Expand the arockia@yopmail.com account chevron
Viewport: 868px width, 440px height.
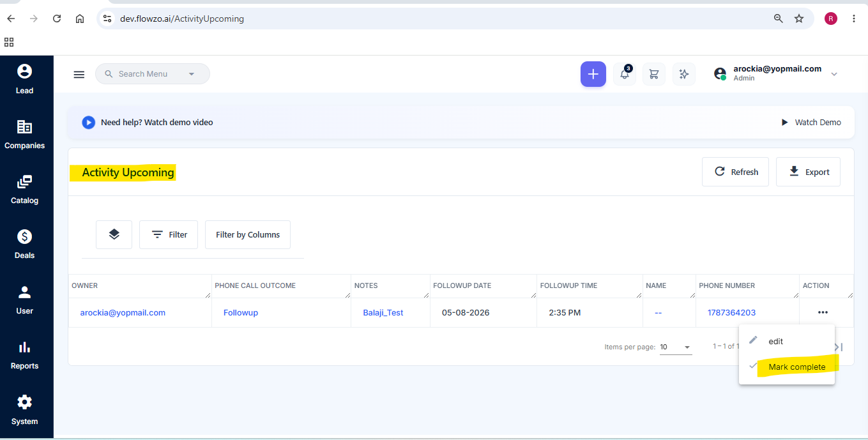pyautogui.click(x=834, y=74)
